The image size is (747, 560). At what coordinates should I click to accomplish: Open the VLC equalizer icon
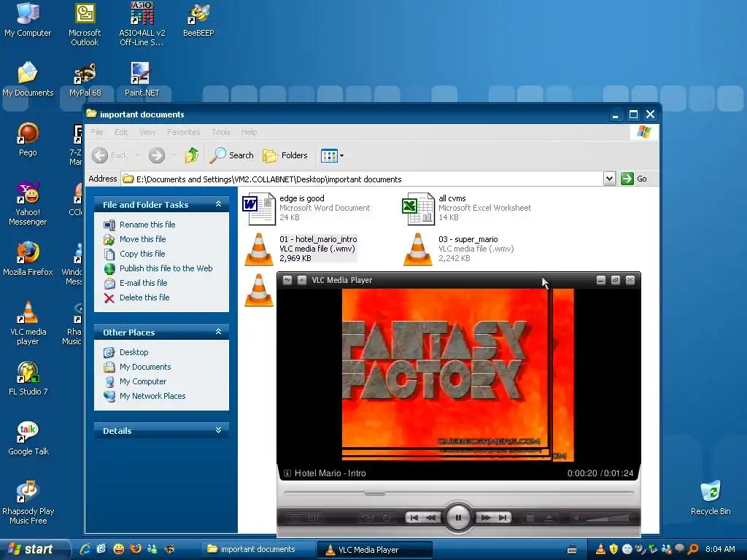[x=314, y=518]
